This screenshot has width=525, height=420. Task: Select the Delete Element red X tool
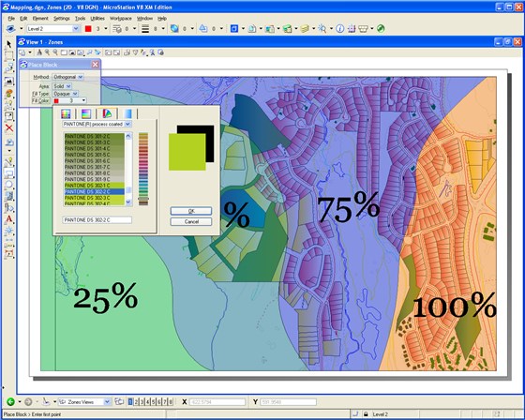click(9, 127)
